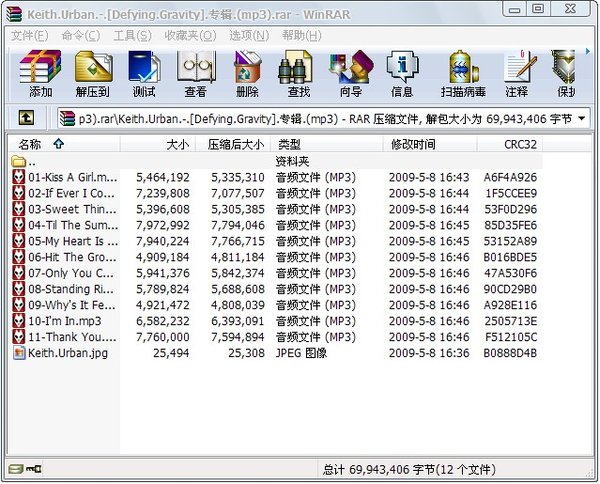Select file 09-Why's It Fe...

(72, 305)
